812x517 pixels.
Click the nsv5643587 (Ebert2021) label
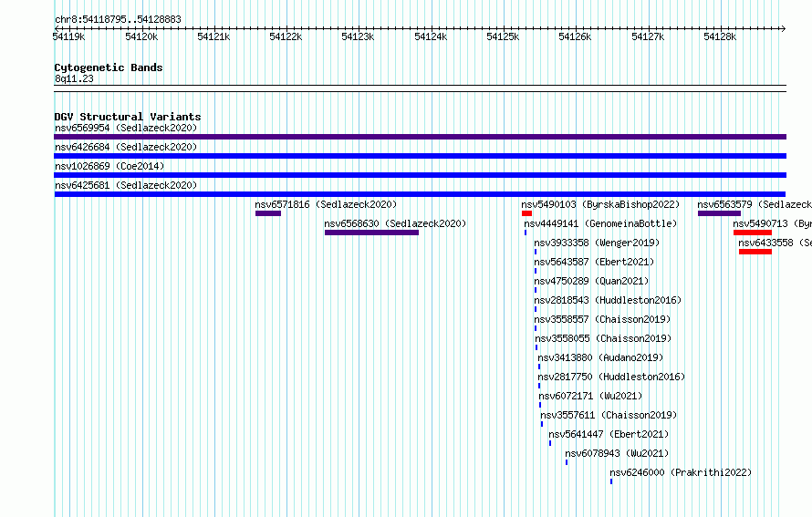pos(595,262)
